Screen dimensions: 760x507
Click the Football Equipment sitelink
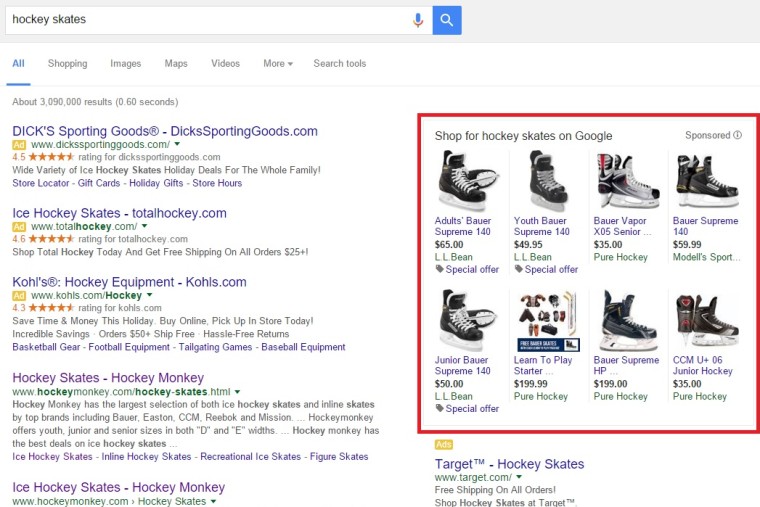click(129, 347)
